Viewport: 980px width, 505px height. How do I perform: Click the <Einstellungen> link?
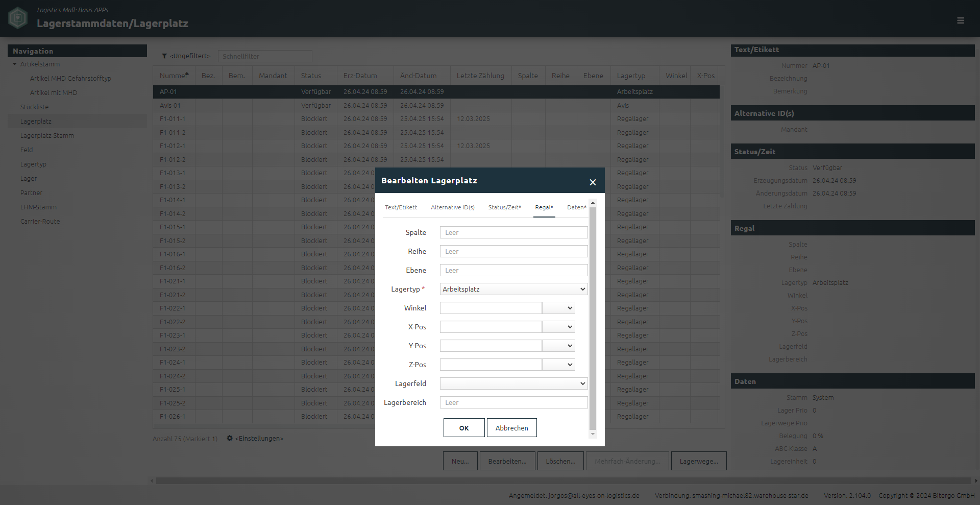(x=259, y=439)
